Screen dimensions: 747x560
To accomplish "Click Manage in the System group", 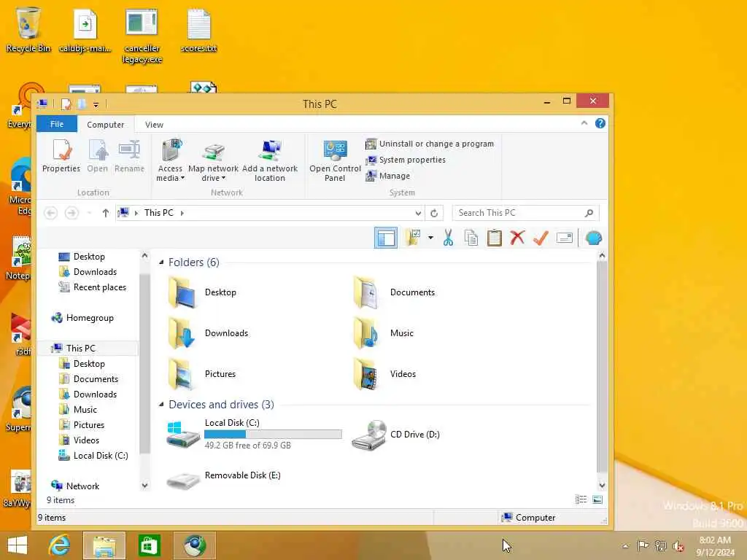I will [388, 176].
